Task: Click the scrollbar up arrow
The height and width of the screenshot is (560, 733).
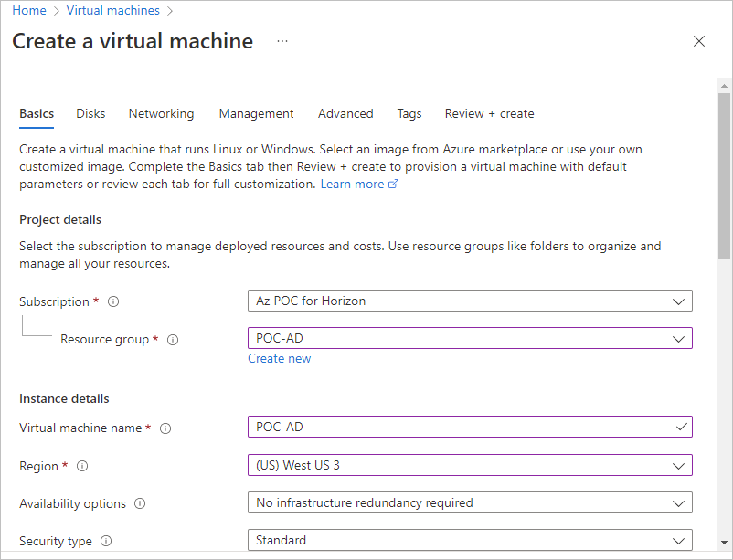Action: coord(724,86)
